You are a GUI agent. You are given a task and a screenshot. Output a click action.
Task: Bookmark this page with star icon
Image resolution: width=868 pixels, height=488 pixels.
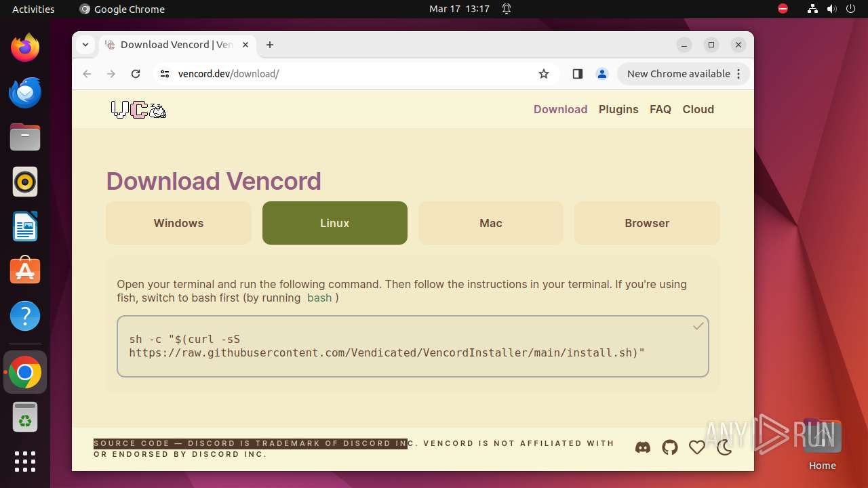[x=544, y=74]
